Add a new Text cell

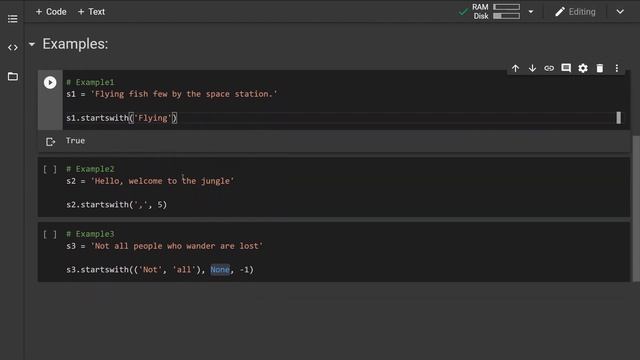[91, 12]
